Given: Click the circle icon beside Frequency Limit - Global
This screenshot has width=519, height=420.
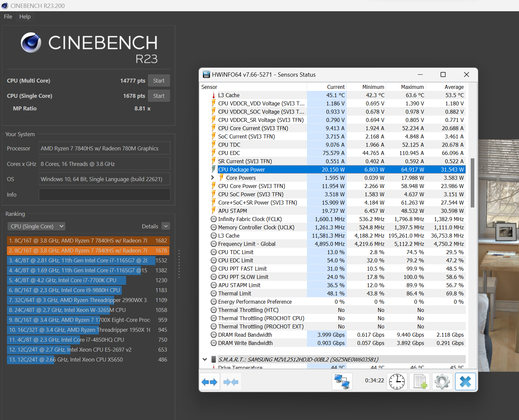Looking at the screenshot, I should click(214, 244).
